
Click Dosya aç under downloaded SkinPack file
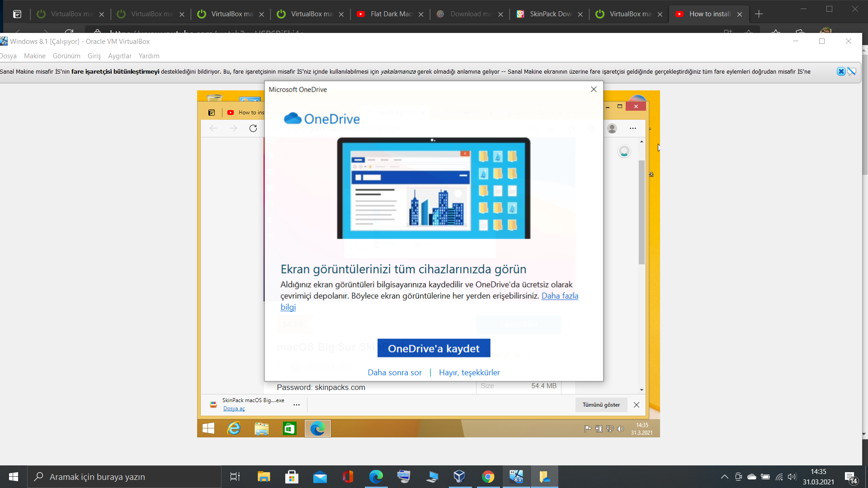[x=234, y=408]
